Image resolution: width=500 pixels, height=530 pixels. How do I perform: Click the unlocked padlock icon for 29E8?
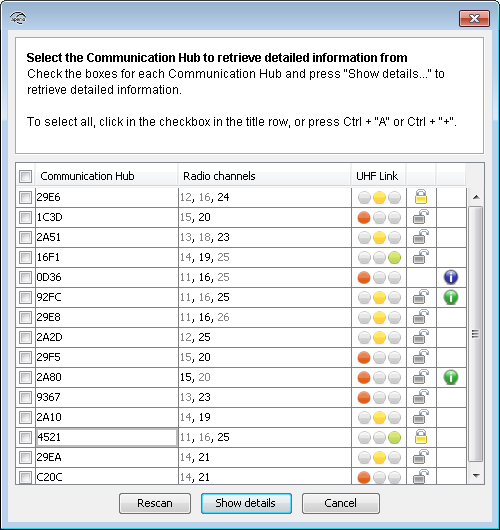coord(421,317)
